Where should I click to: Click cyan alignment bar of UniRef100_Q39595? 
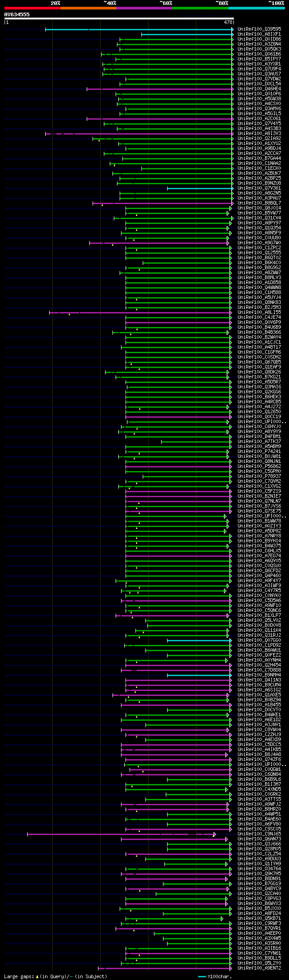[x=139, y=29]
